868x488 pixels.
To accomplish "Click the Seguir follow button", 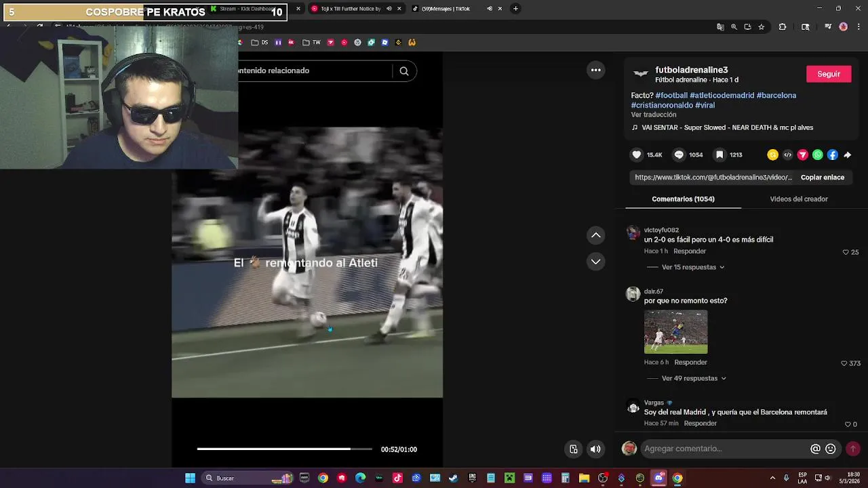I will [829, 74].
